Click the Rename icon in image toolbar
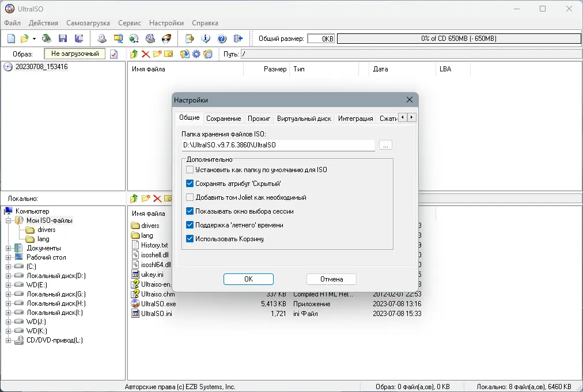The height and width of the screenshot is (392, 583). tap(169, 54)
